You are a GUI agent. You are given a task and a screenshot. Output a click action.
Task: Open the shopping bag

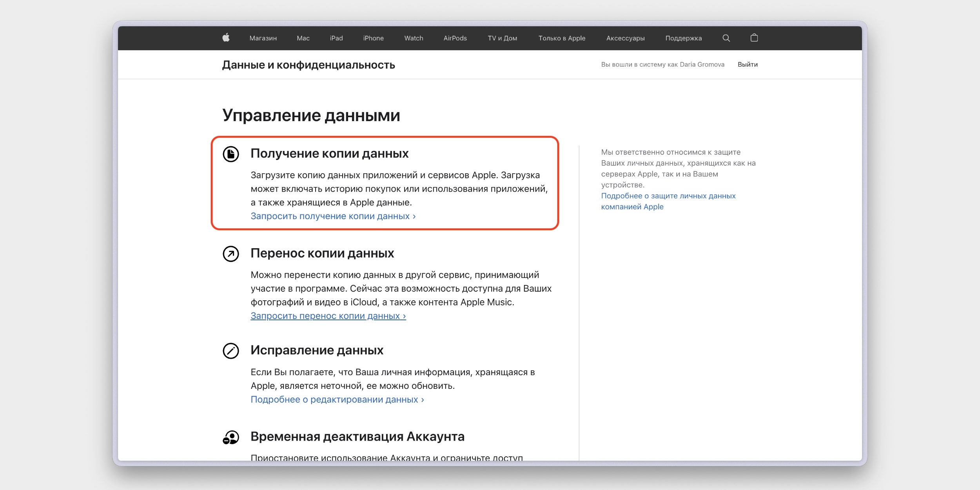(x=754, y=38)
